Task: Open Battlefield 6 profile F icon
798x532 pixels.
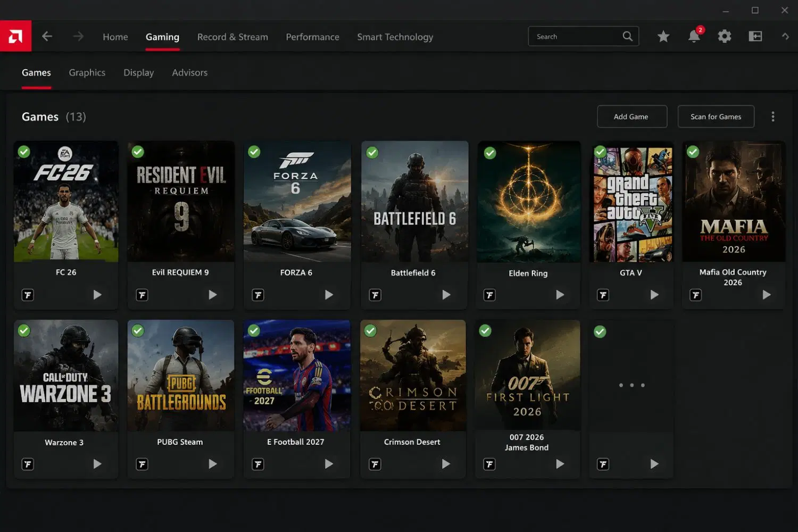Action: (x=375, y=295)
